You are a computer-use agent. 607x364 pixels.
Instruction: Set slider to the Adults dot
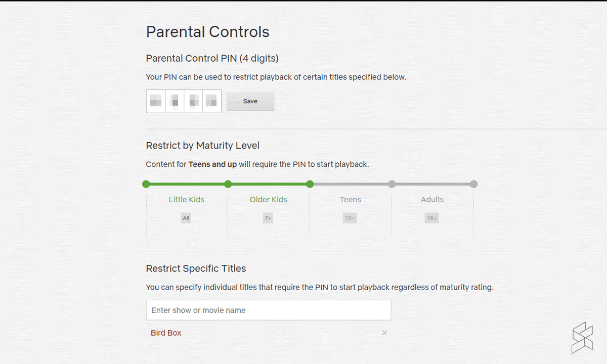pos(392,184)
